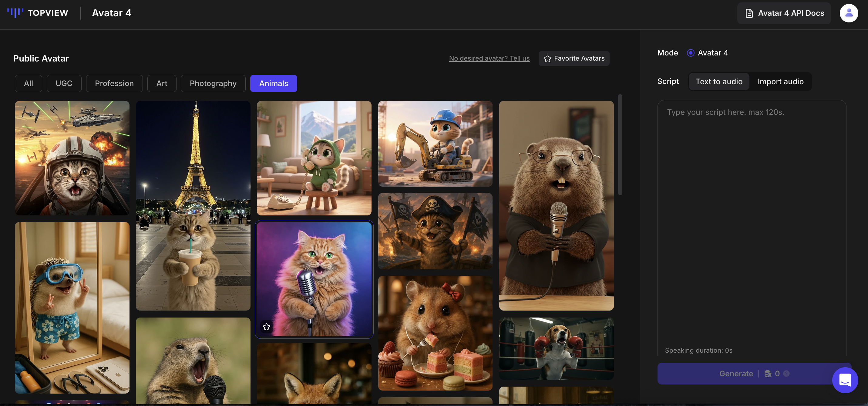Switch script to Import audio

tap(780, 82)
